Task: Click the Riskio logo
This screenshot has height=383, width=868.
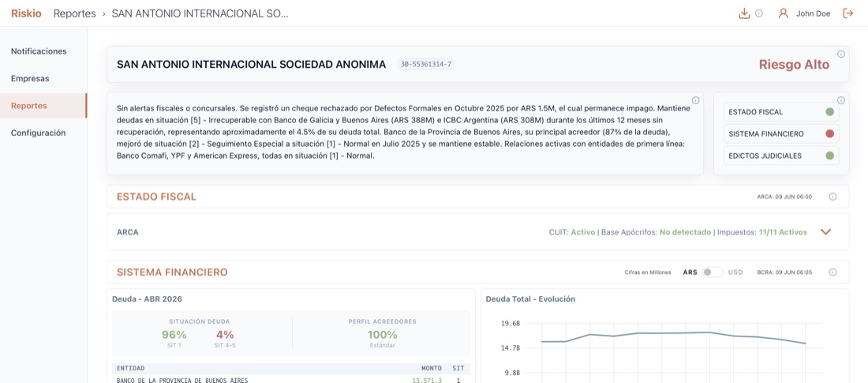Action: [x=26, y=13]
